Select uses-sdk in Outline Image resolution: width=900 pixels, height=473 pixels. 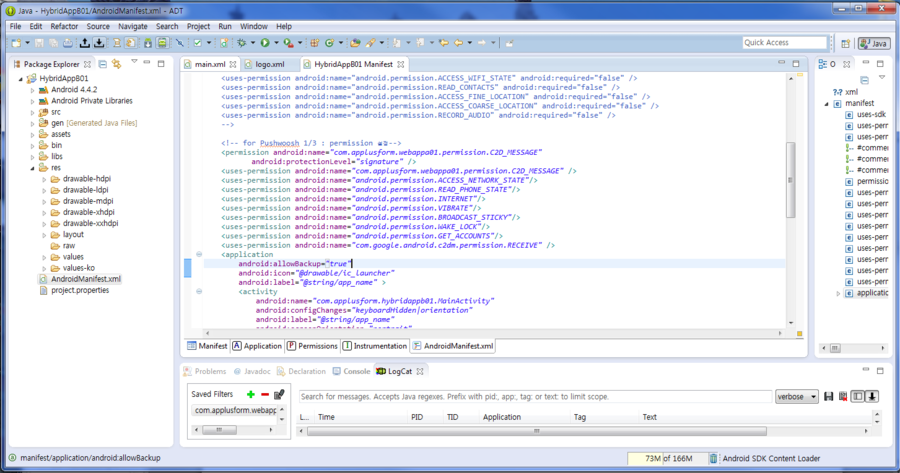tap(871, 114)
